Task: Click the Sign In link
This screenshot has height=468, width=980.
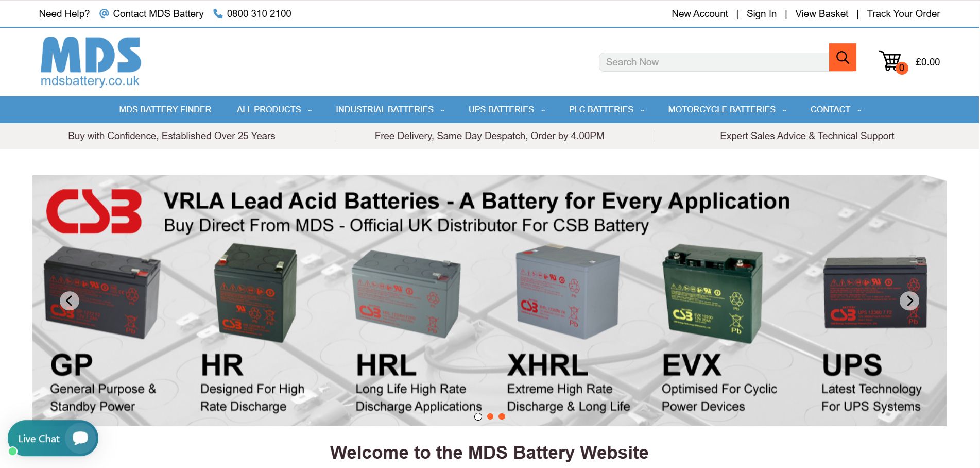Action: 761,13
